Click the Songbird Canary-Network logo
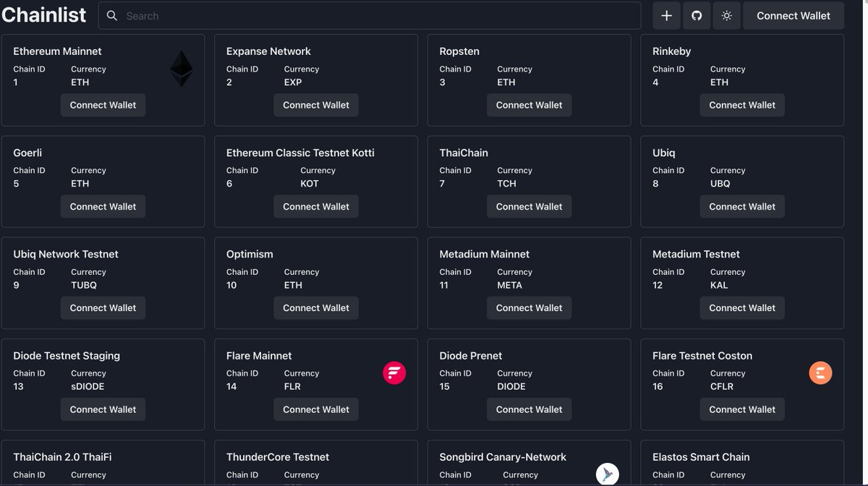The height and width of the screenshot is (486, 868). (x=606, y=474)
